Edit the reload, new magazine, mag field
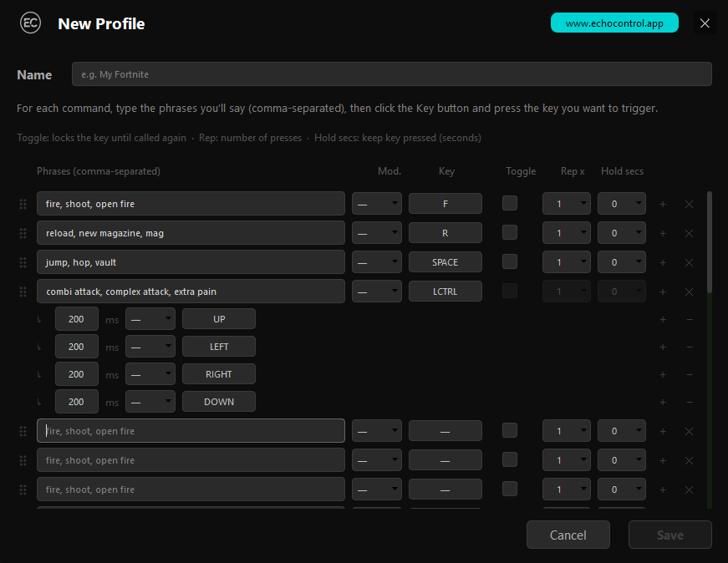The height and width of the screenshot is (563, 728). (x=191, y=233)
